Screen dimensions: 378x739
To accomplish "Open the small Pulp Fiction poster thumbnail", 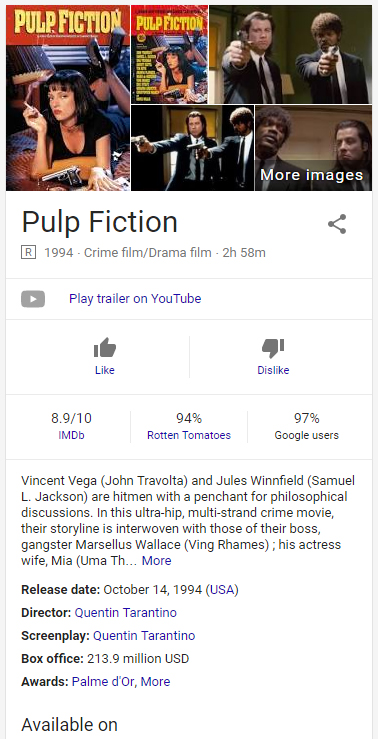I will click(169, 54).
